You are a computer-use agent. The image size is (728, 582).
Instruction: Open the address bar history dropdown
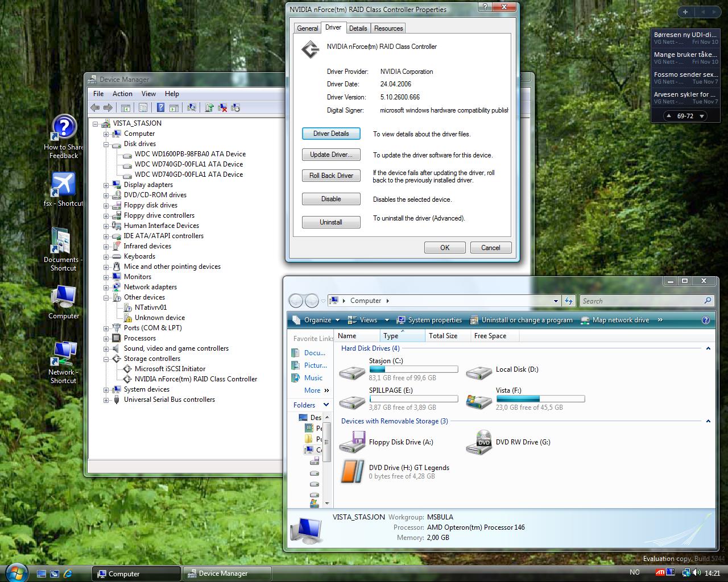click(x=556, y=301)
